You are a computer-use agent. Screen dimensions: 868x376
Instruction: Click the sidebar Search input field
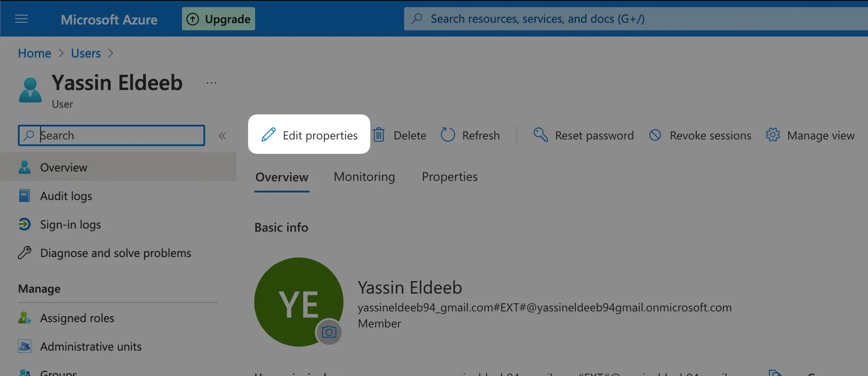click(x=112, y=135)
